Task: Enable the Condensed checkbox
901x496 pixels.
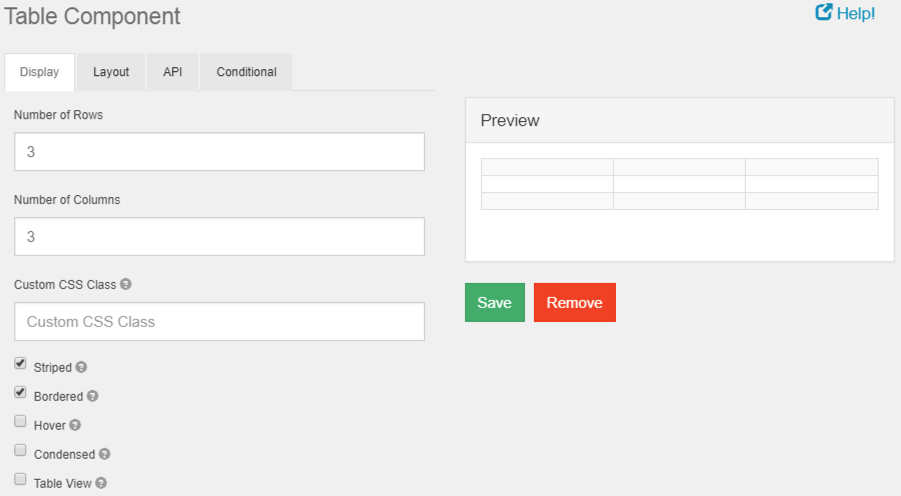Action: pyautogui.click(x=20, y=451)
